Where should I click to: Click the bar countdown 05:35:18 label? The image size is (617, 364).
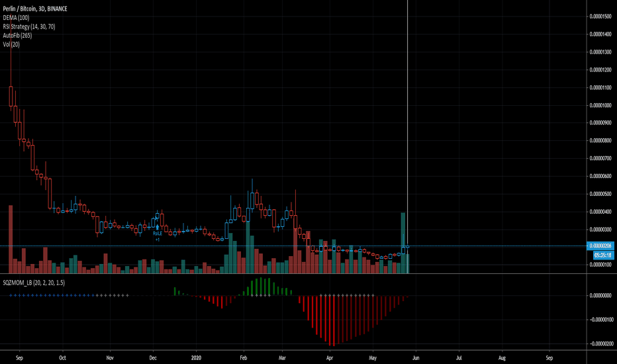[603, 255]
